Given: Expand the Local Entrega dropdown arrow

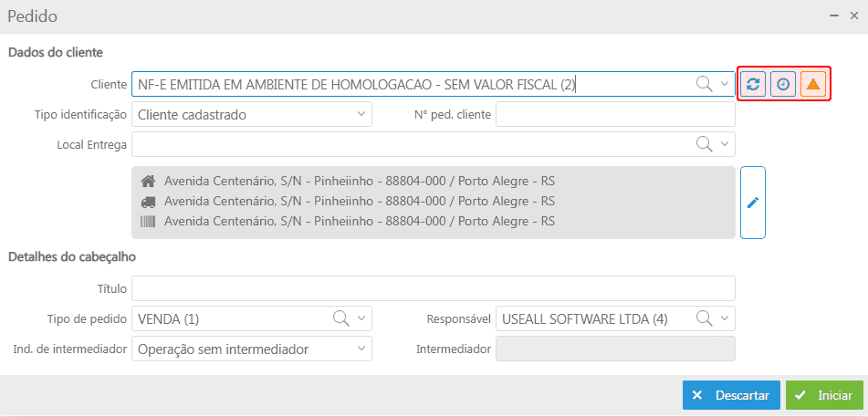Looking at the screenshot, I should coord(725,144).
